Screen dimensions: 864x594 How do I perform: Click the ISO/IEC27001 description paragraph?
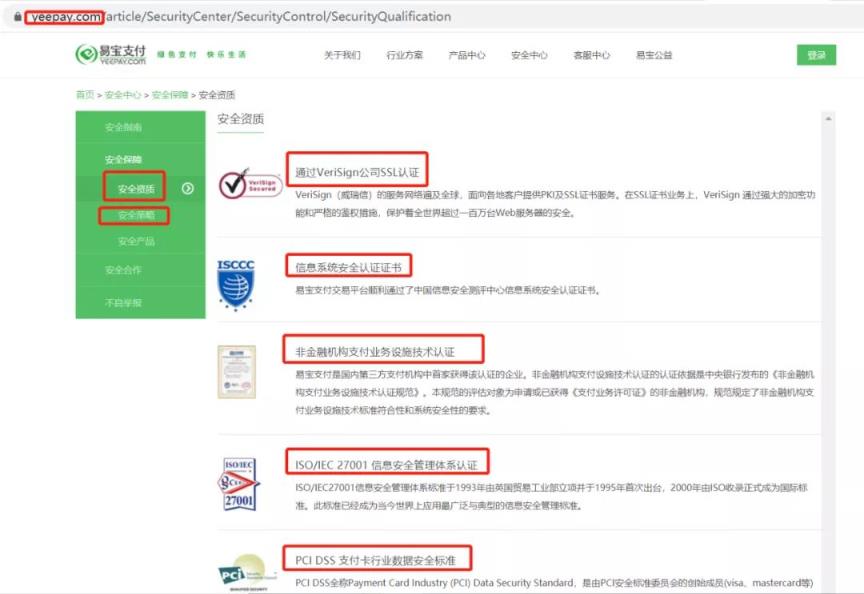[551, 496]
